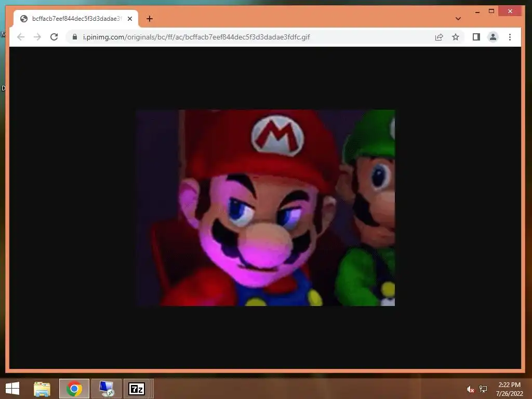Open the Chrome profile menu
The height and width of the screenshot is (399, 532).
[493, 37]
